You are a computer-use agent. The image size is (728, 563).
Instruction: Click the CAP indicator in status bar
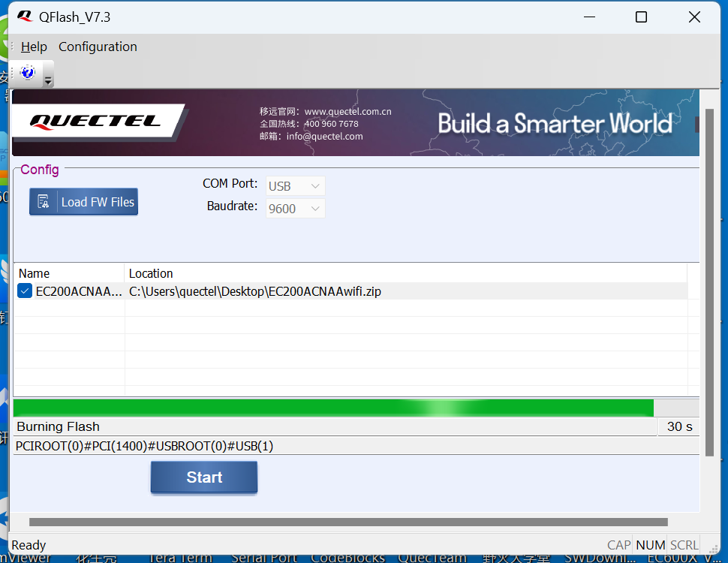(619, 545)
